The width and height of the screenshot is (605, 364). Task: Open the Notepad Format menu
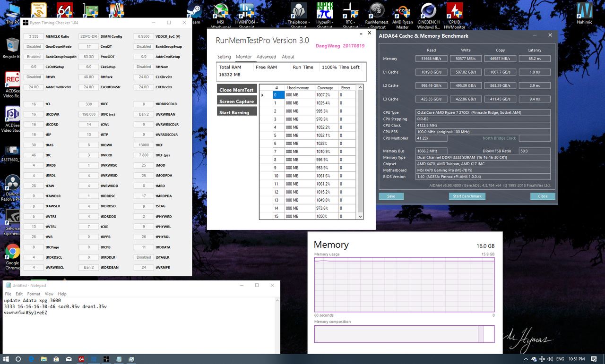(34, 294)
